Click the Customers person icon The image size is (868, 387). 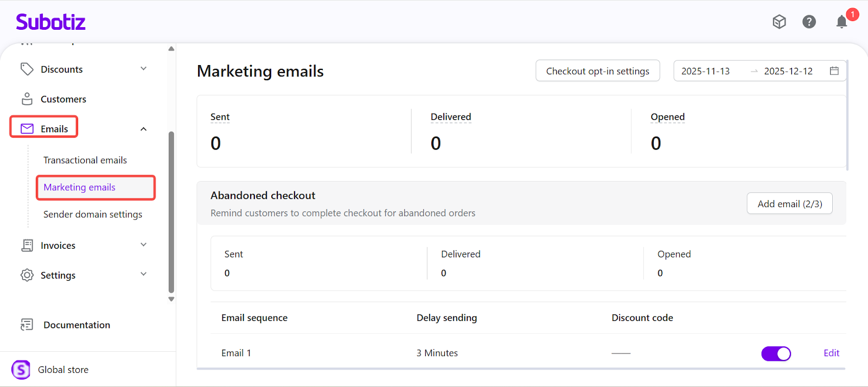pos(27,99)
